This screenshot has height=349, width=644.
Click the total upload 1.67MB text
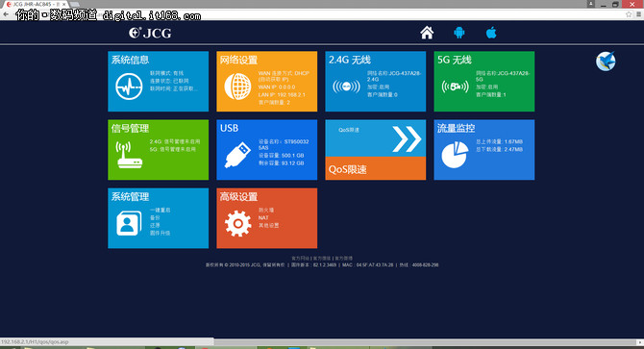(x=500, y=141)
